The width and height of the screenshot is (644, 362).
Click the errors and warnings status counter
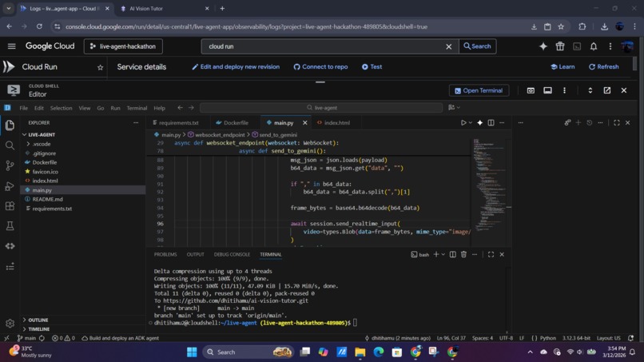(x=63, y=338)
